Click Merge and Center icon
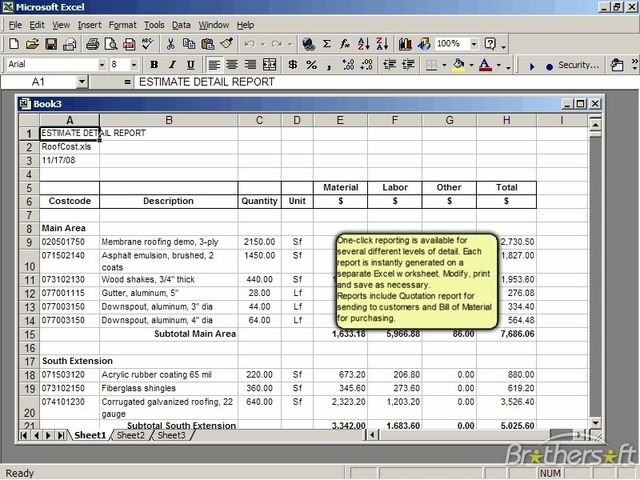The width and height of the screenshot is (640, 480). click(x=269, y=64)
